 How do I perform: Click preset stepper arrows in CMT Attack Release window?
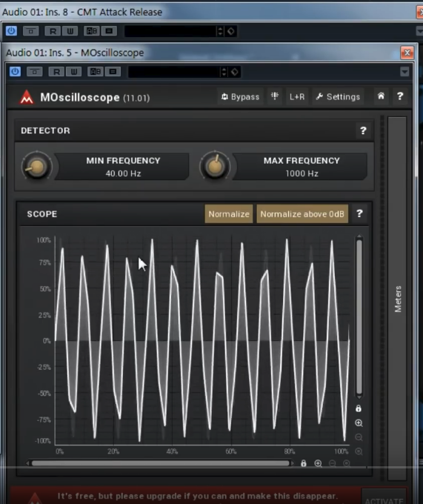pos(220,31)
